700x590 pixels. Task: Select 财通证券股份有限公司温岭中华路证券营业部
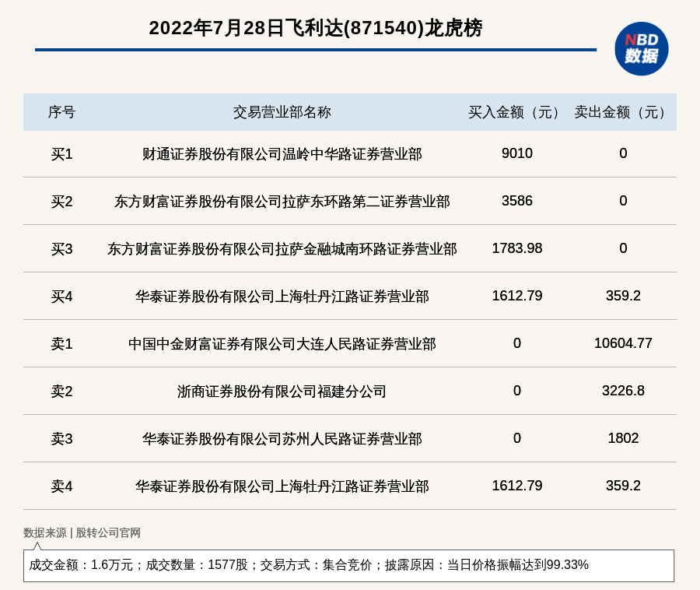click(x=282, y=154)
